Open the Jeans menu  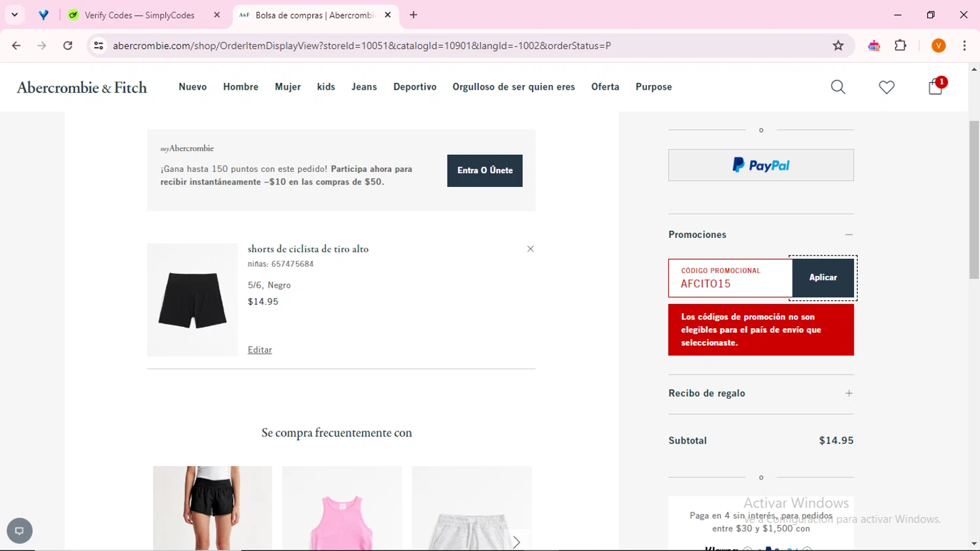364,87
